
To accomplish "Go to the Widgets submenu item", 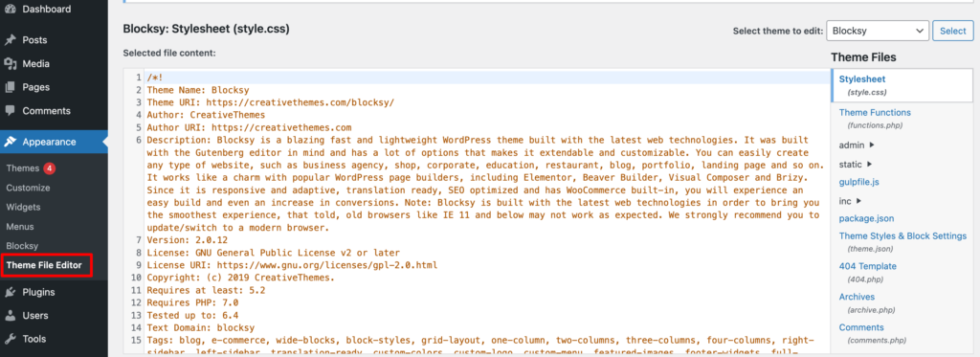I will 24,207.
